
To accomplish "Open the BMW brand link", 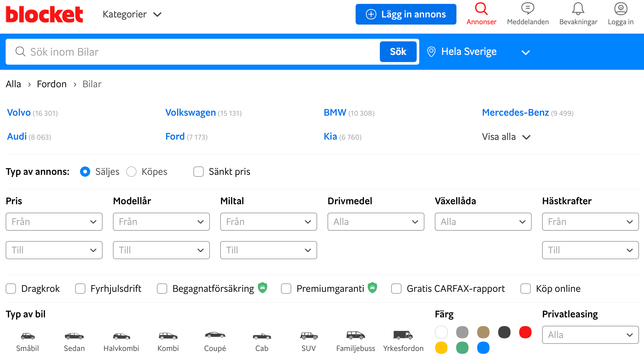I will [335, 112].
